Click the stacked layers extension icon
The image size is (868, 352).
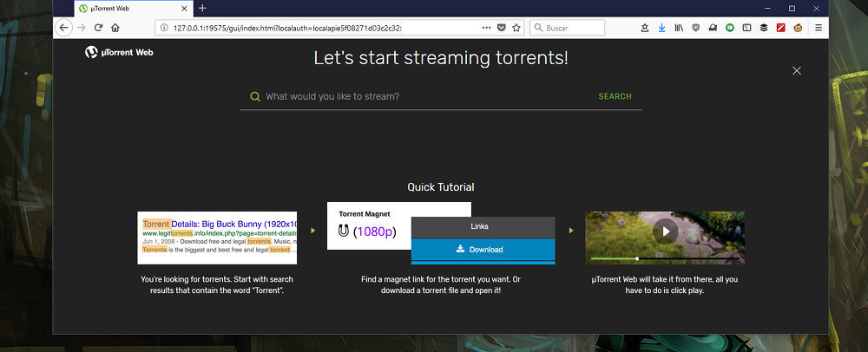[x=764, y=28]
